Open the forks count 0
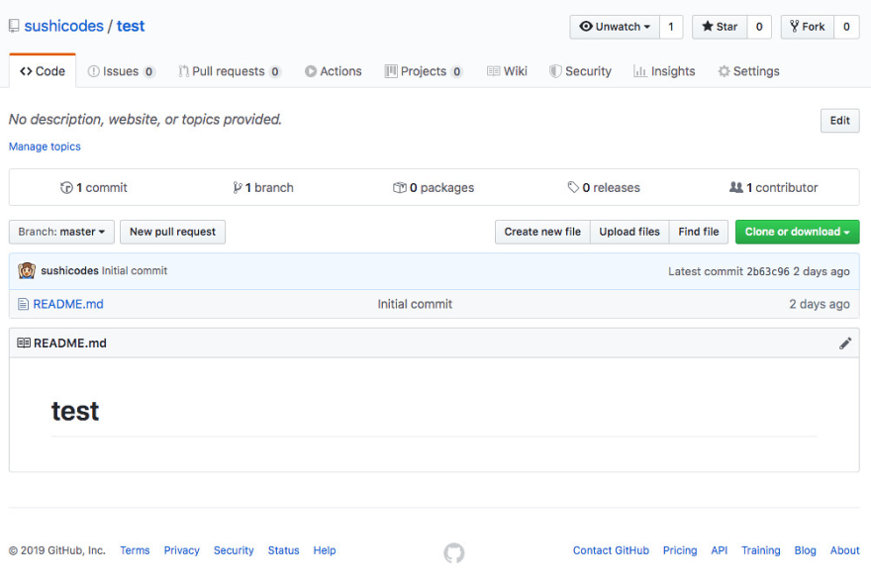The height and width of the screenshot is (588, 871). point(846,27)
